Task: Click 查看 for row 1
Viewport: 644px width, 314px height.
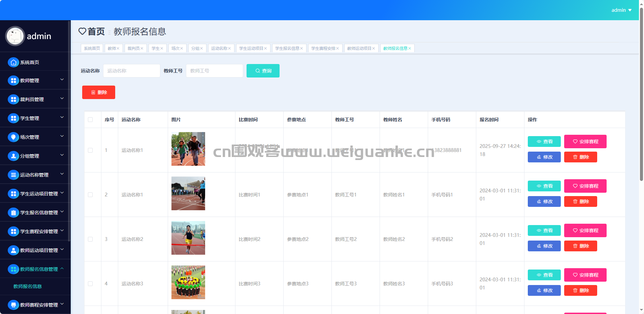Action: [x=544, y=142]
